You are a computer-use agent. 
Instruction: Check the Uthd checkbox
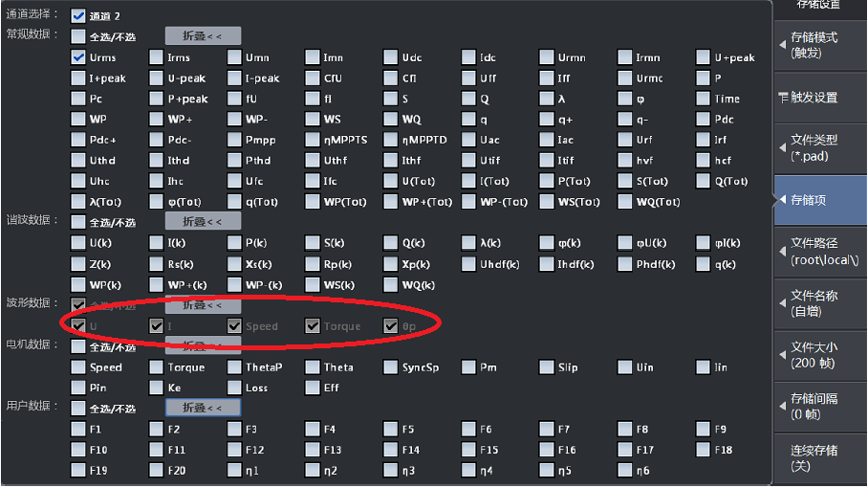click(x=78, y=160)
